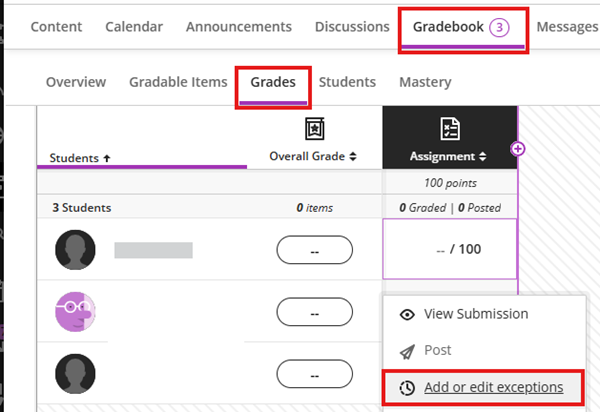Click the Overall Grade column icon
600x412 pixels.
point(314,129)
